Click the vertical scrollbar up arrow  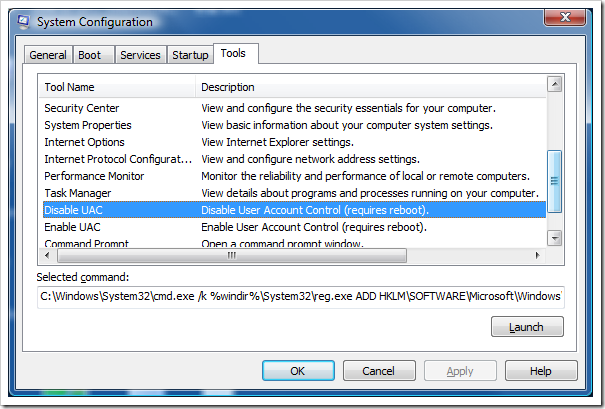554,85
